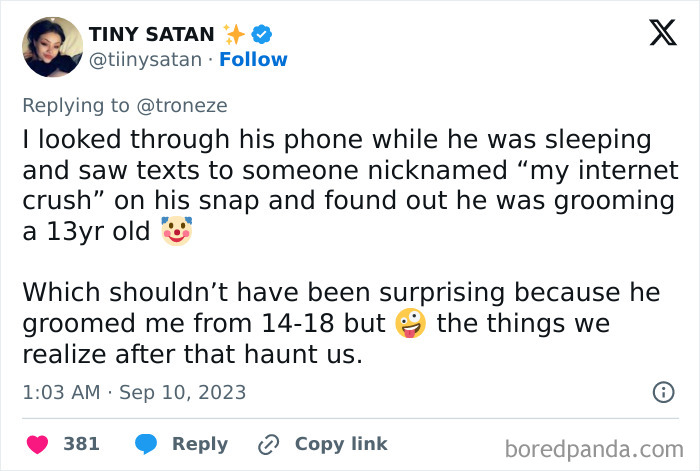Open the TINY SATAN display name

pos(152,34)
